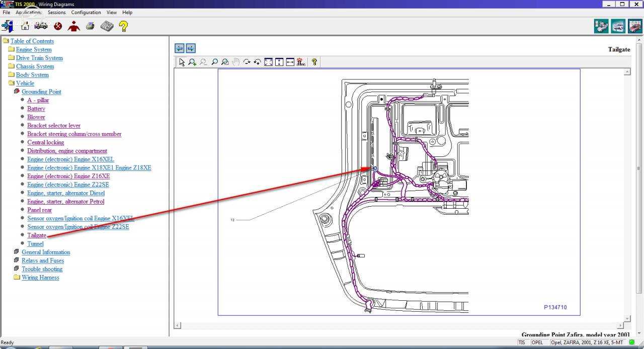
Task: Open Distribution, engine compartment link
Action: [67, 151]
